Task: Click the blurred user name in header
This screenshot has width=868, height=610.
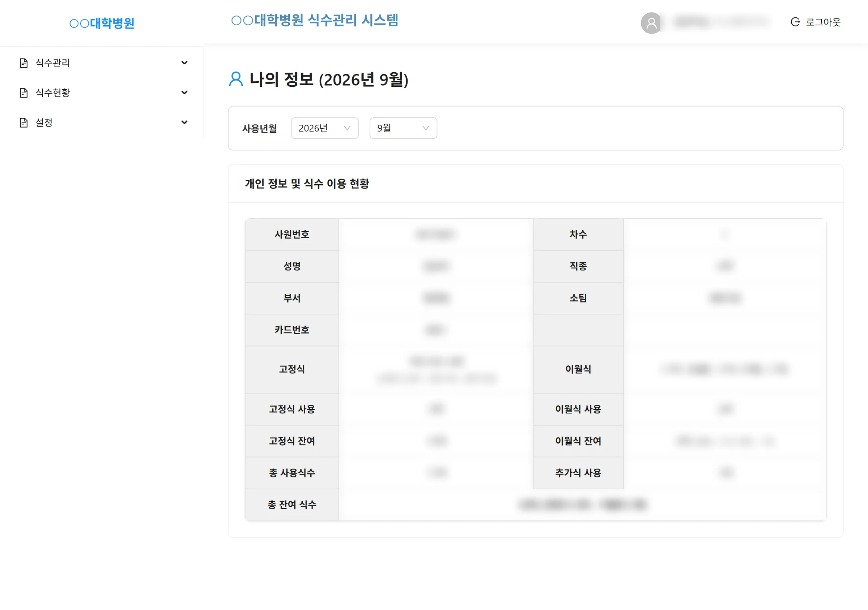Action: 720,22
